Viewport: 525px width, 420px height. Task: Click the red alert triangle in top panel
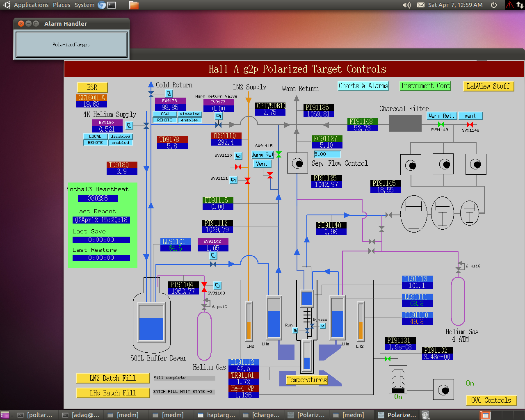(509, 5)
